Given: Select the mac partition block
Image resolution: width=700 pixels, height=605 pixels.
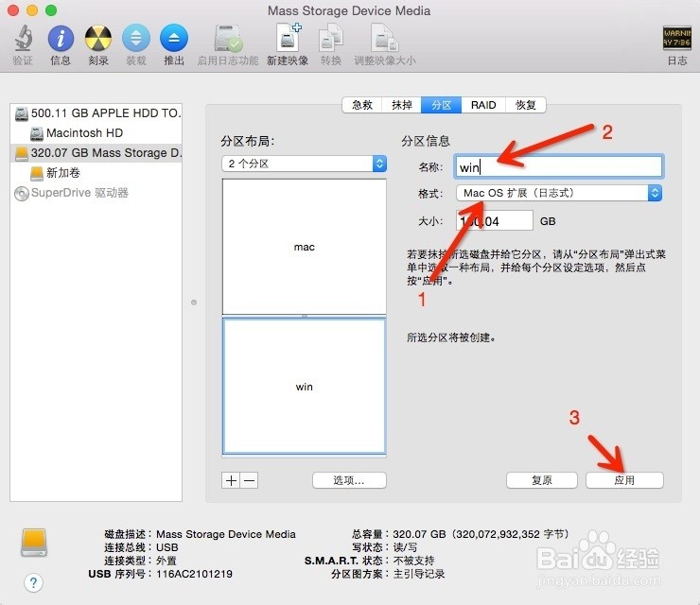Looking at the screenshot, I should coord(304,247).
